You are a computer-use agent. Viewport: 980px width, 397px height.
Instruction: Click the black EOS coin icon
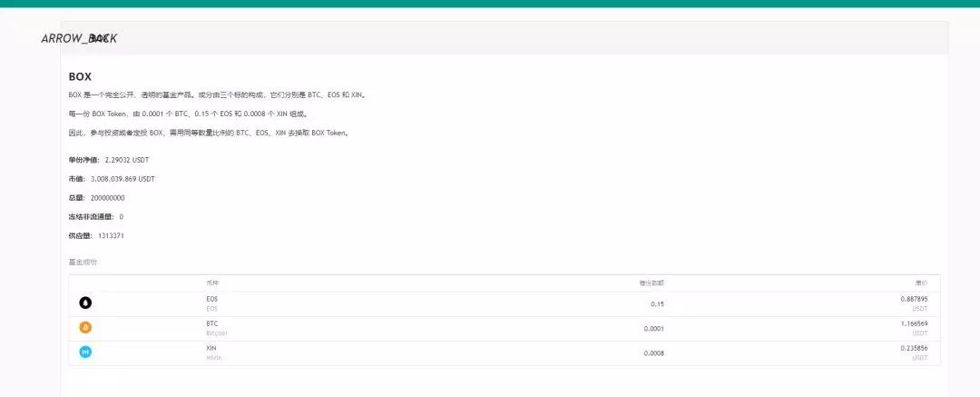tap(85, 303)
